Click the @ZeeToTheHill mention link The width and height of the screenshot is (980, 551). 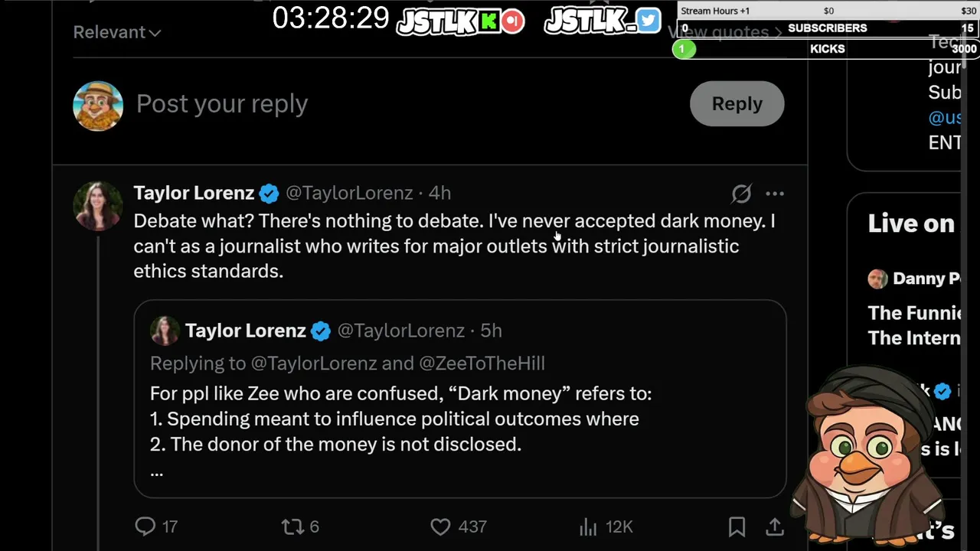(x=482, y=364)
